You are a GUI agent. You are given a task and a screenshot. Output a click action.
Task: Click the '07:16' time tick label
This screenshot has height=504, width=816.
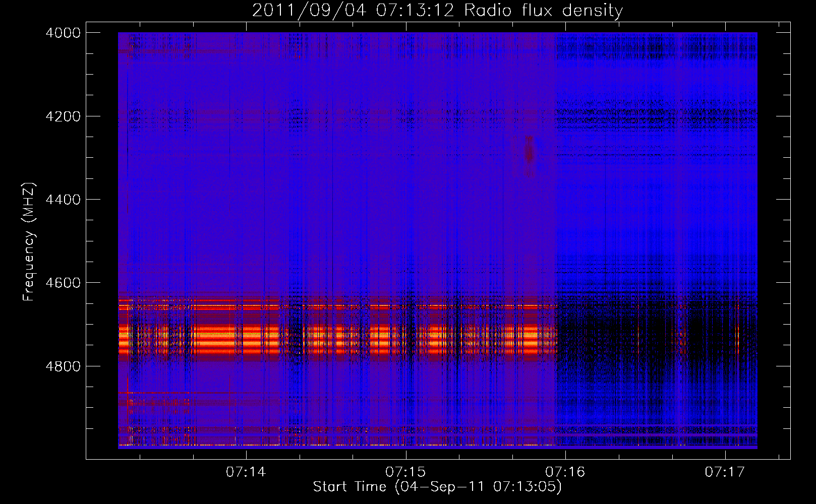tap(565, 472)
